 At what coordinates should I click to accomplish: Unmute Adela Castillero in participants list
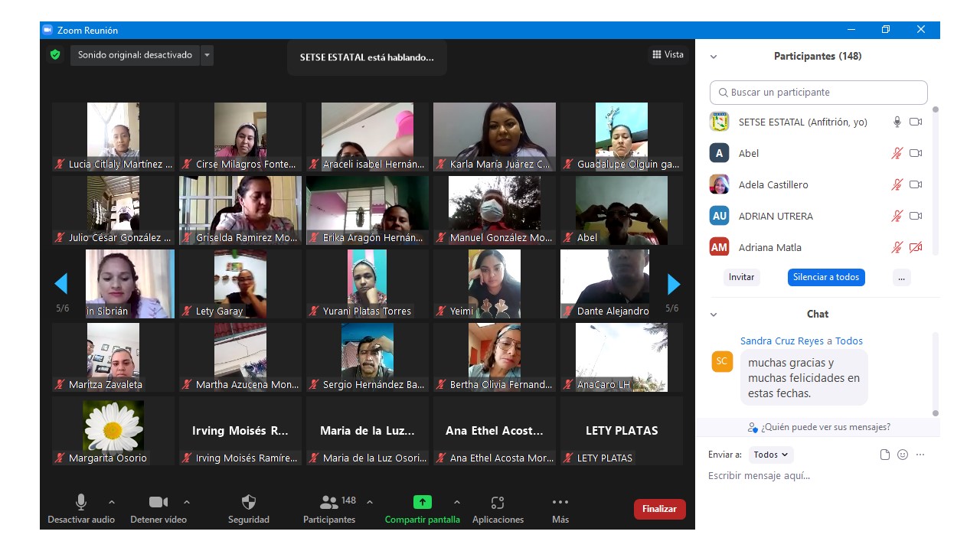click(897, 184)
